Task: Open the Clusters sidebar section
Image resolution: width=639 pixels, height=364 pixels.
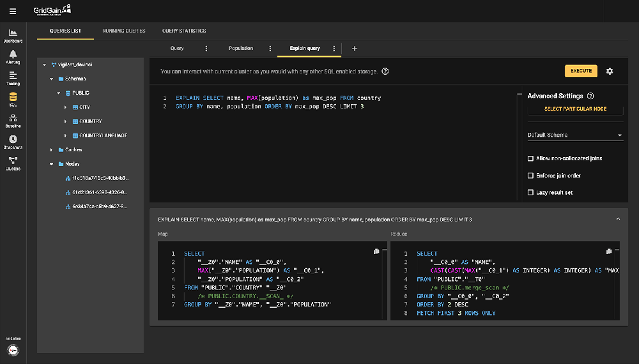Action: (13, 163)
